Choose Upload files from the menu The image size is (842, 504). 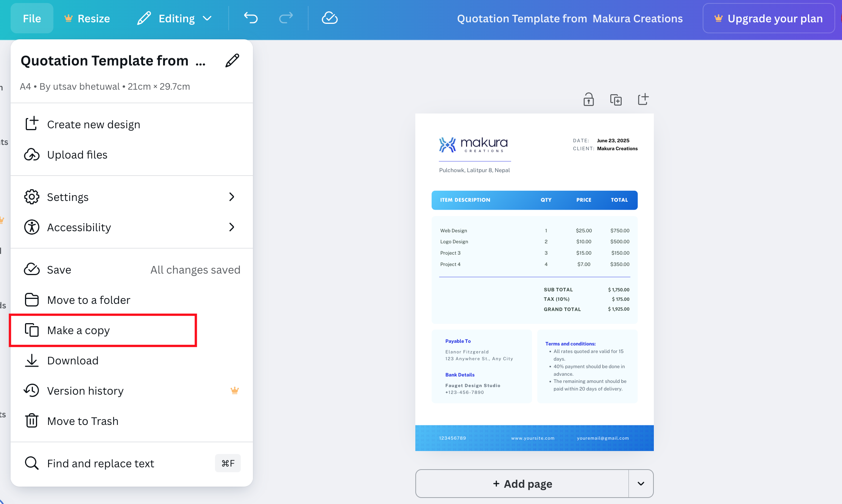pos(132,155)
